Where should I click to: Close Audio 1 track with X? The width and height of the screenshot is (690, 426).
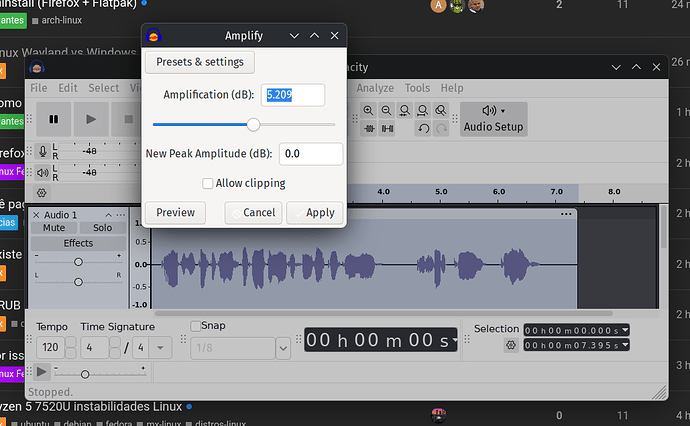36,215
